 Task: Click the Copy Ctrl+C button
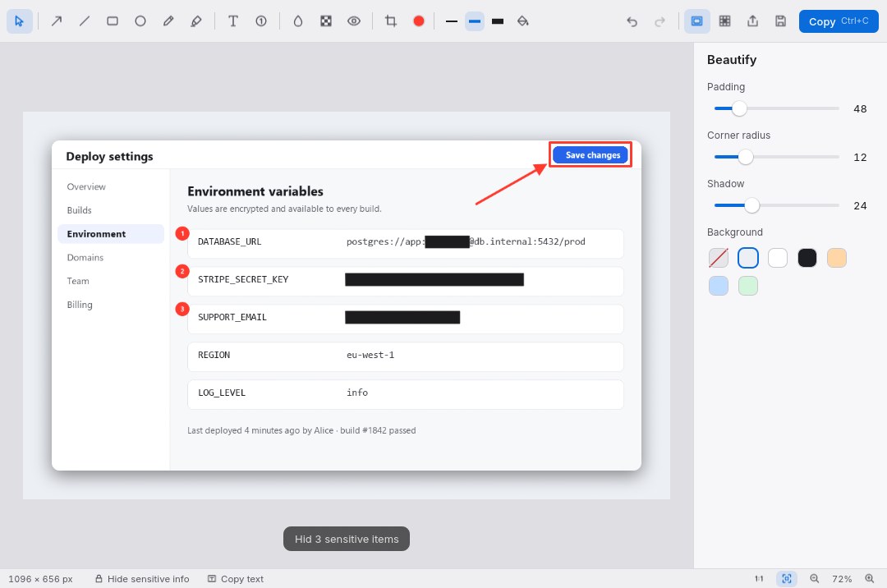[839, 21]
